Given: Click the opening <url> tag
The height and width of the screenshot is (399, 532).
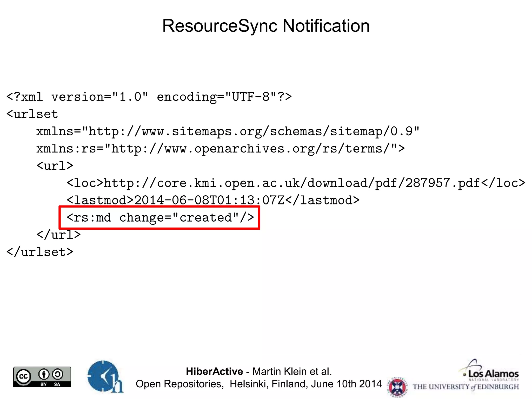Looking at the screenshot, I should pos(55,165).
